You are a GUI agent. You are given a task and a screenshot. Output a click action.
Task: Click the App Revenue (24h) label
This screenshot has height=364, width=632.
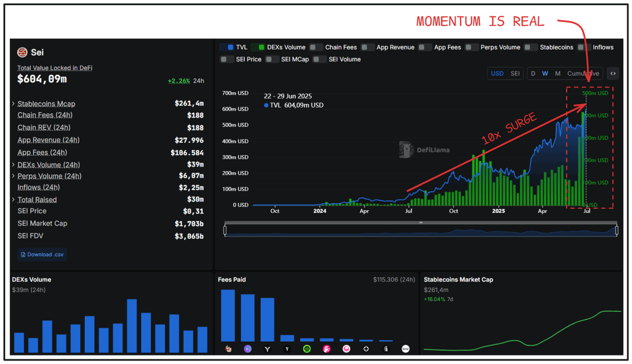pos(48,140)
